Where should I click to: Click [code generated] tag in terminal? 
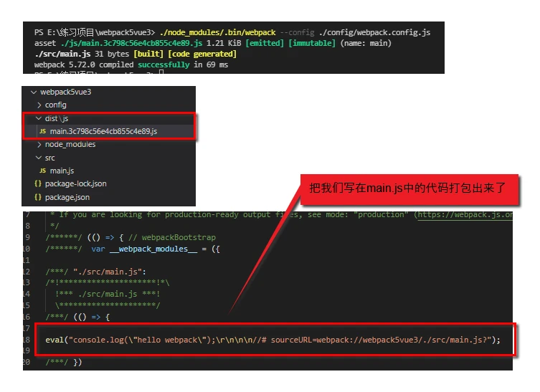pos(202,54)
